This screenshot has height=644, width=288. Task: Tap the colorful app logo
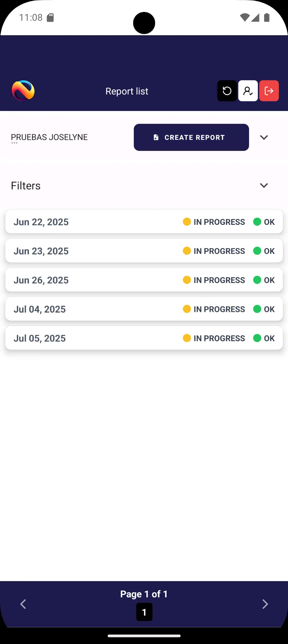(x=23, y=91)
